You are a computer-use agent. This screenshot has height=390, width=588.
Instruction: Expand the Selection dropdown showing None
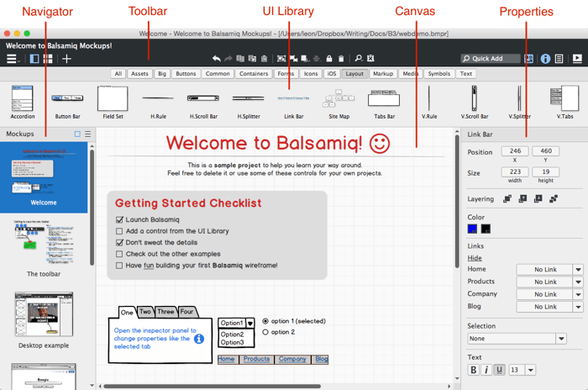(561, 339)
